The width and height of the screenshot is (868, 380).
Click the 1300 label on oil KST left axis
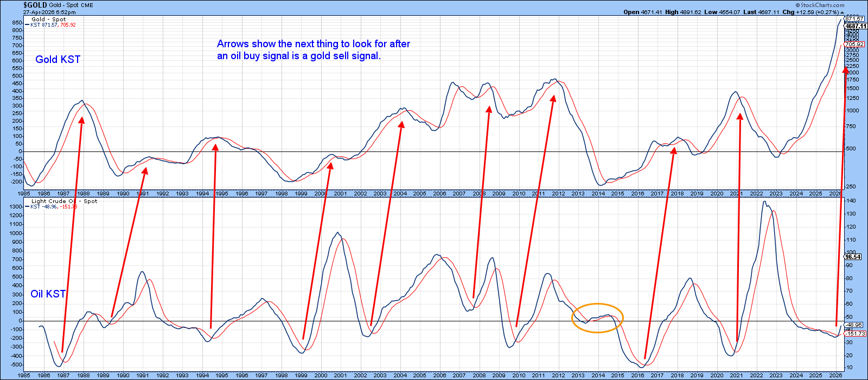(16, 207)
